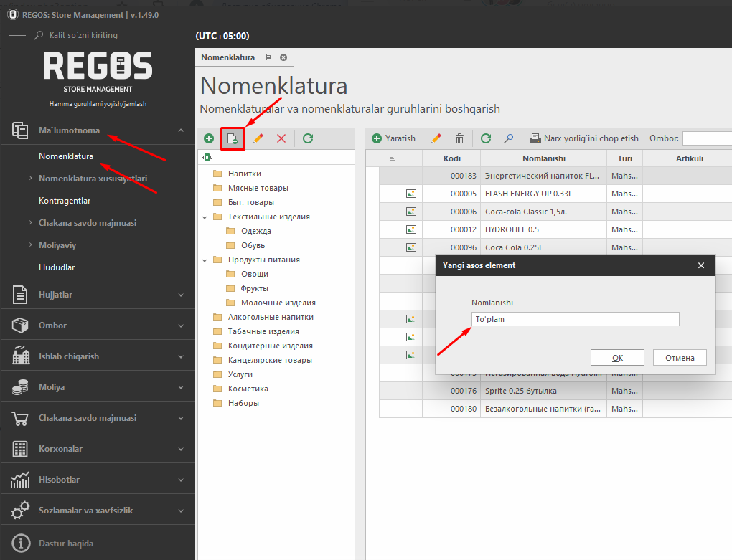
Task: Click the Ombor dropdown field
Action: click(x=707, y=138)
